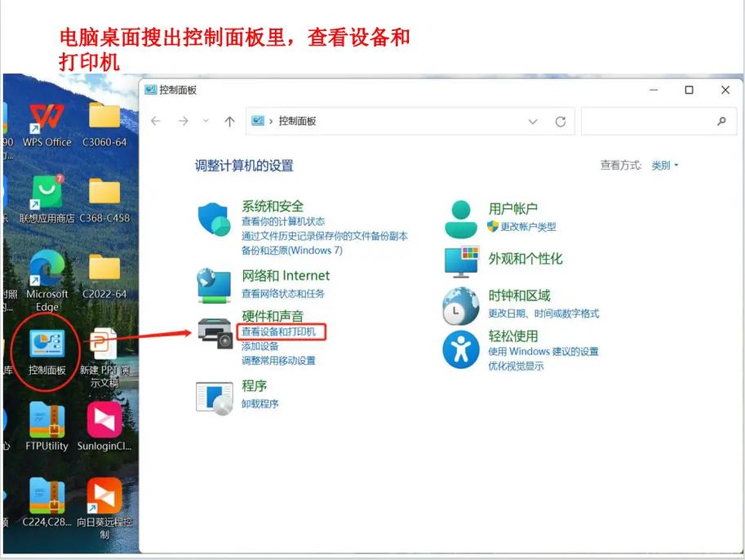745x560 pixels.
Task: Open the 时钟和区域 clock icon
Action: click(462, 305)
